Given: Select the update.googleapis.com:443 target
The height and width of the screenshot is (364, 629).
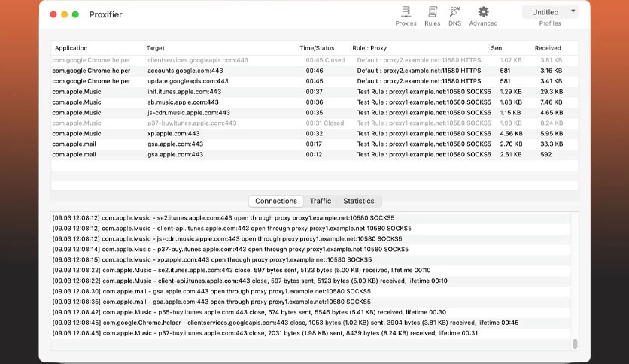Looking at the screenshot, I should point(188,81).
